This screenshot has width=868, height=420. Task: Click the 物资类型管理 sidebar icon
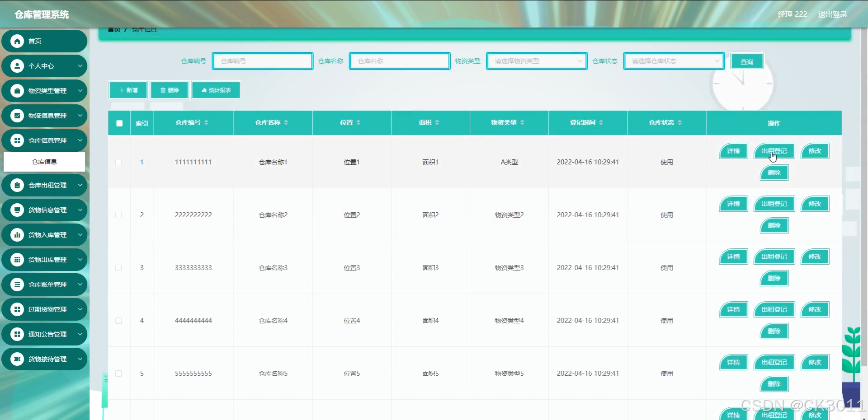tap(17, 91)
